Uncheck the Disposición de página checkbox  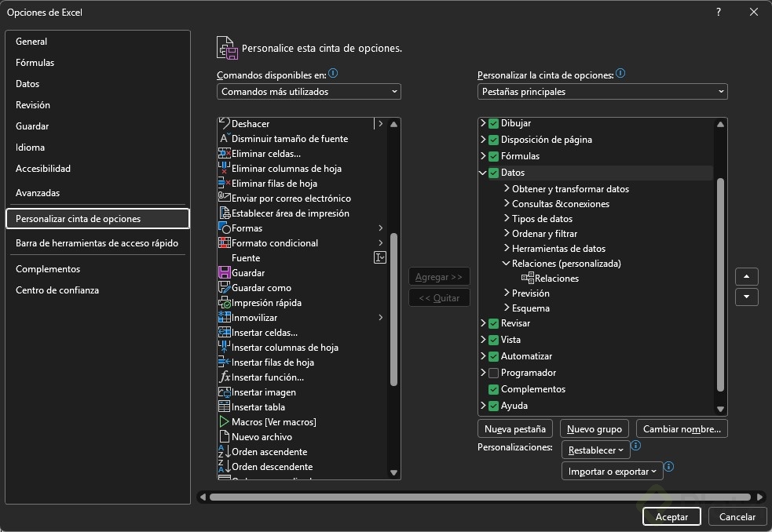[x=493, y=140]
